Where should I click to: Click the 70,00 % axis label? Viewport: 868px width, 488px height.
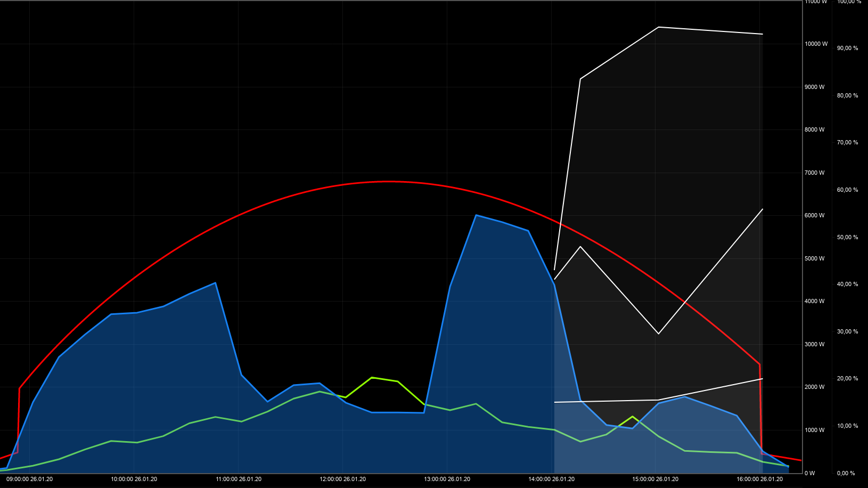click(x=847, y=143)
